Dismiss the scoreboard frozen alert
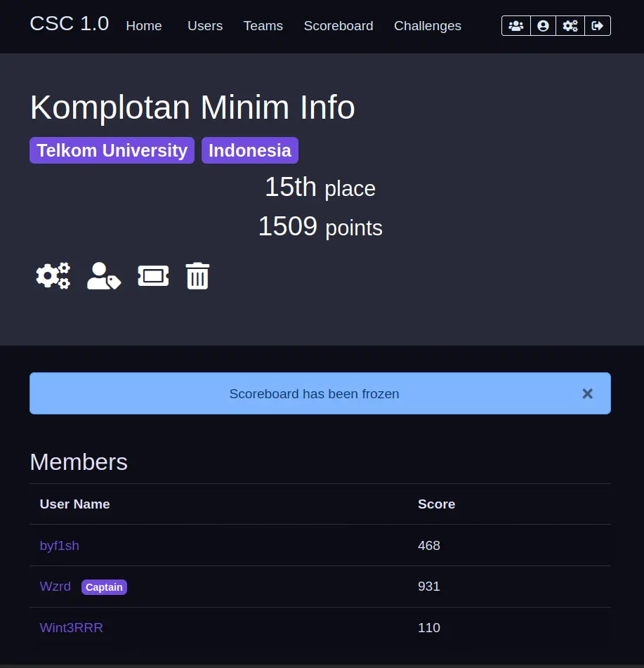 tap(587, 393)
